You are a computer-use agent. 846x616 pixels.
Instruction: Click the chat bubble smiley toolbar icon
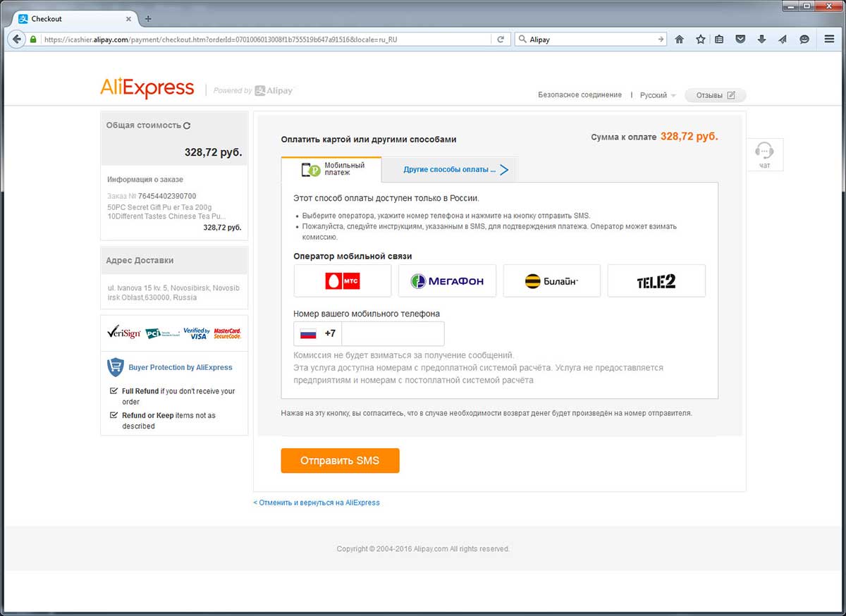(x=804, y=39)
